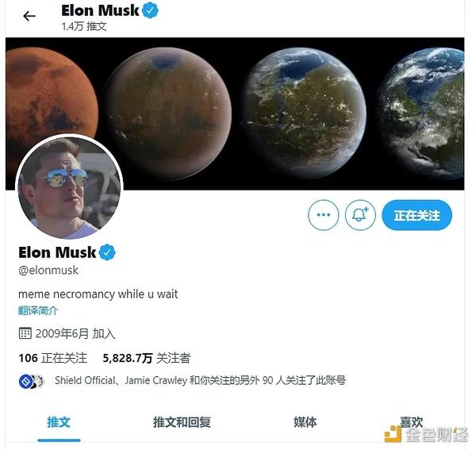Click the verified badge next to profile name
The width and height of the screenshot is (476, 450).
pos(107,252)
